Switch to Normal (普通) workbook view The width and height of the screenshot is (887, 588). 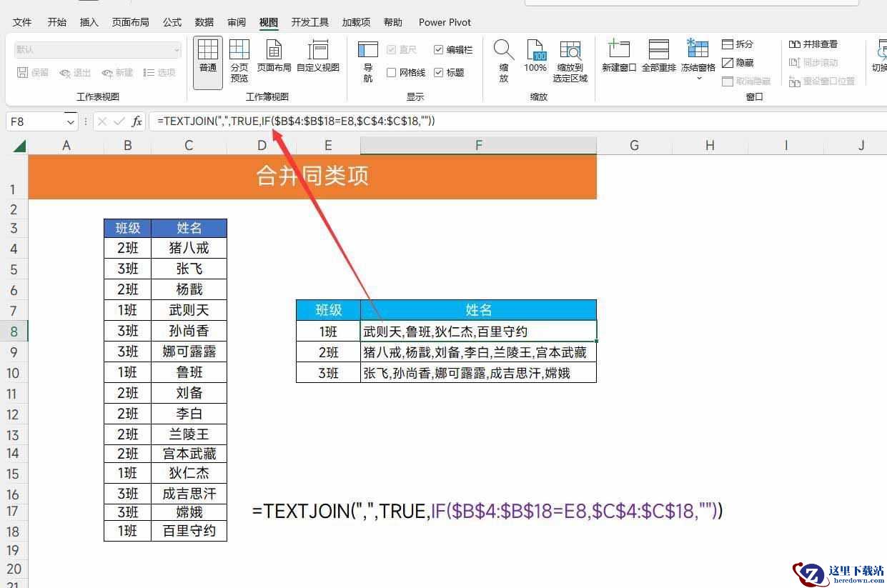coord(208,62)
